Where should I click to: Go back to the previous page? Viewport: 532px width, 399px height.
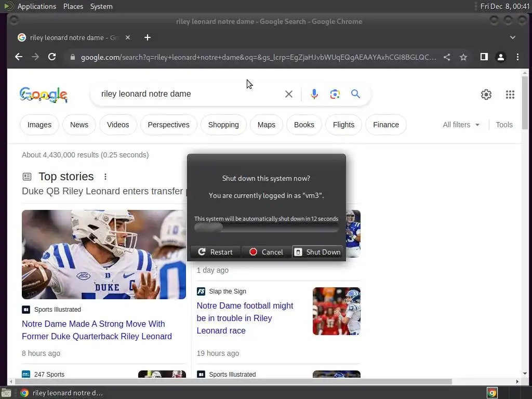coord(19,57)
